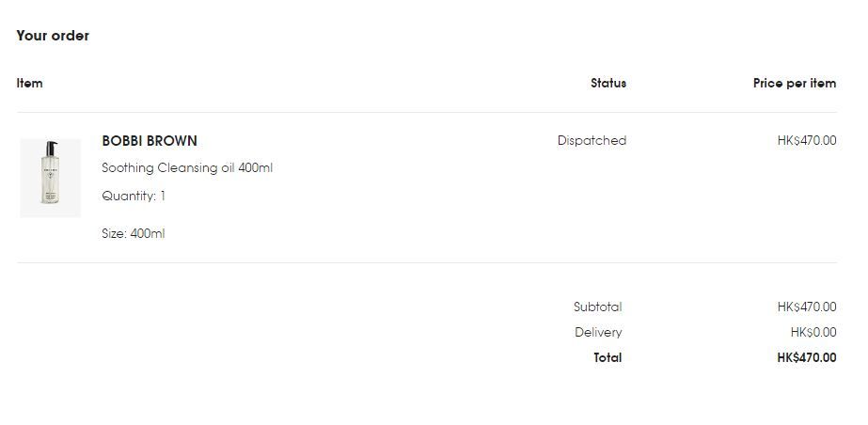Open the Soothing Cleansing oil 400ml product

coord(187,168)
